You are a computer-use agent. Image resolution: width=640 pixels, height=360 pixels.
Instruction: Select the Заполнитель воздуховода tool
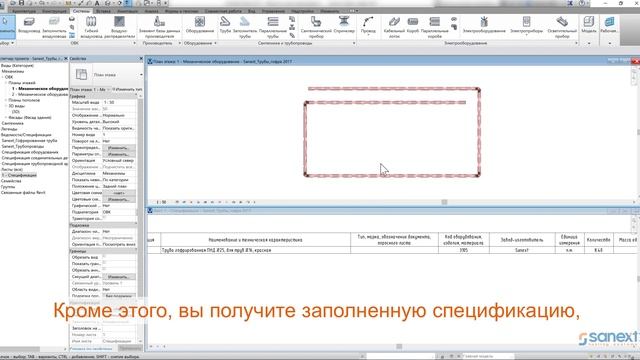click(54, 28)
